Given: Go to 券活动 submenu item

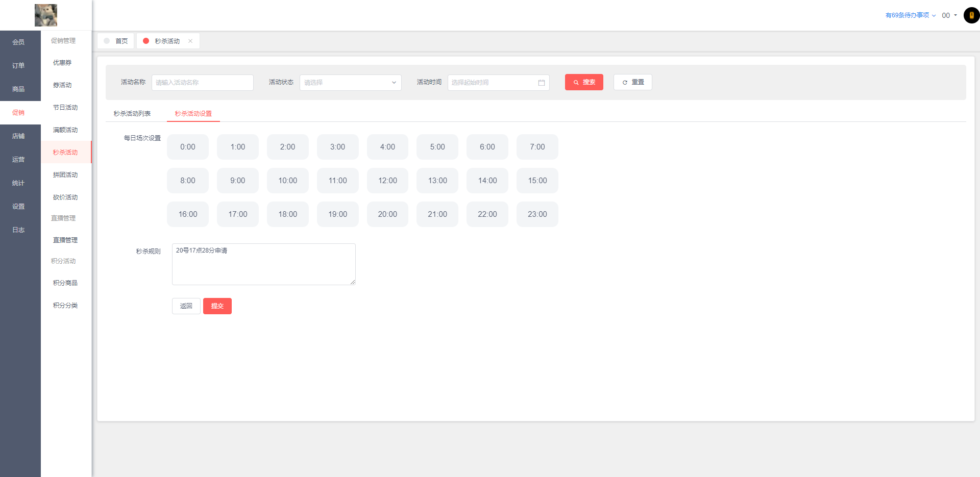Looking at the screenshot, I should point(66,85).
